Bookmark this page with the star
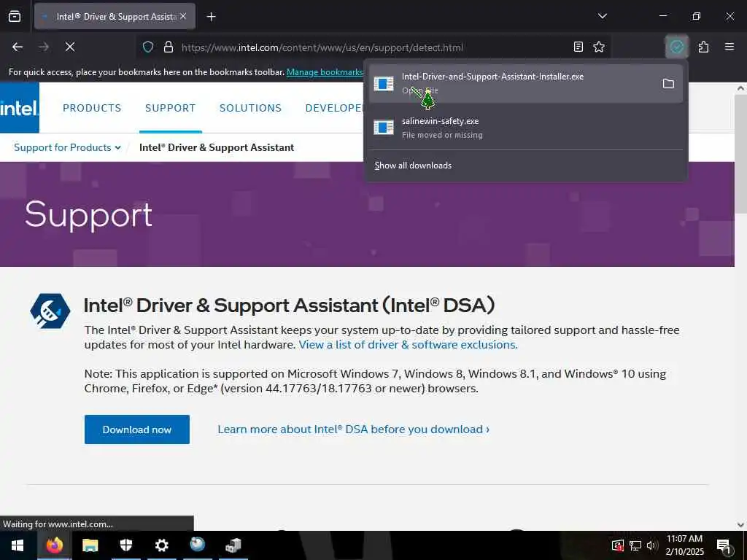This screenshot has height=560, width=747. 599,47
